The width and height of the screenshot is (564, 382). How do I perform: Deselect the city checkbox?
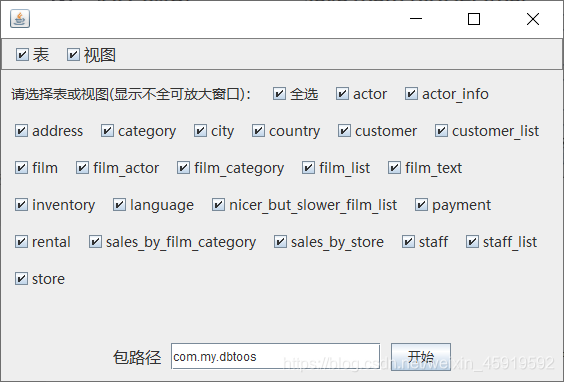pyautogui.click(x=200, y=131)
